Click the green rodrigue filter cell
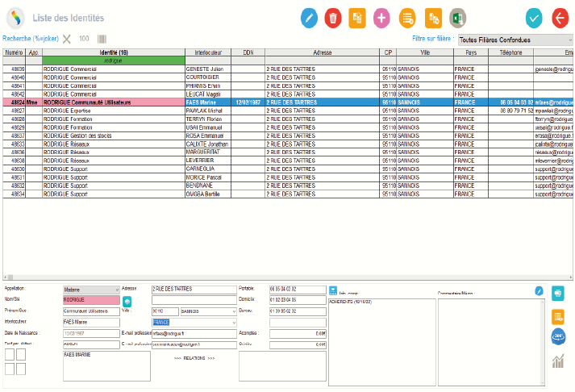Viewport: 575px width, 392px height. (114, 60)
